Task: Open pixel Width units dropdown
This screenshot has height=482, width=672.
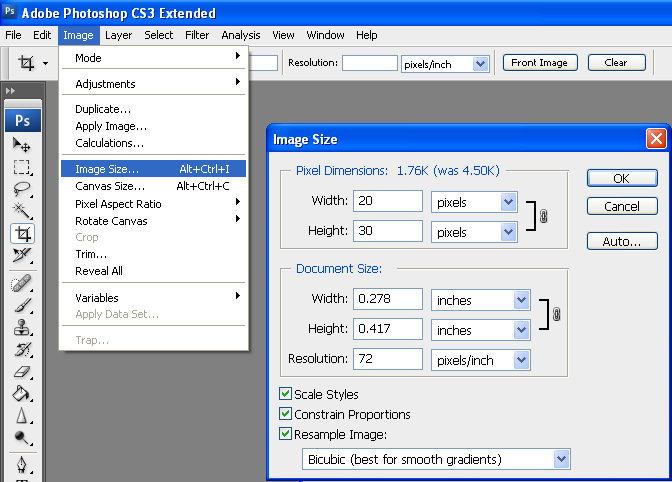Action: tap(508, 202)
